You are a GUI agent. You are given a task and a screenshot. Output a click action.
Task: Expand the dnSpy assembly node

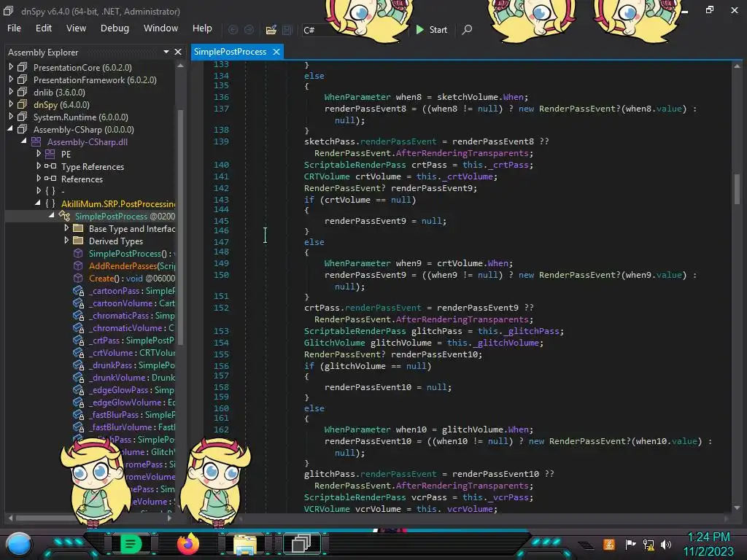(11, 104)
